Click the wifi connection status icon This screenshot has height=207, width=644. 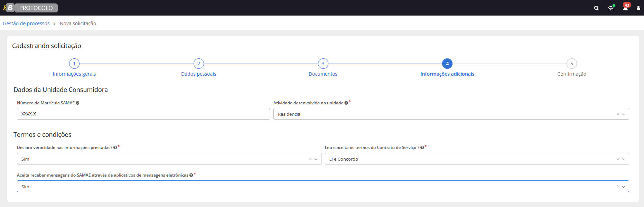[611, 8]
